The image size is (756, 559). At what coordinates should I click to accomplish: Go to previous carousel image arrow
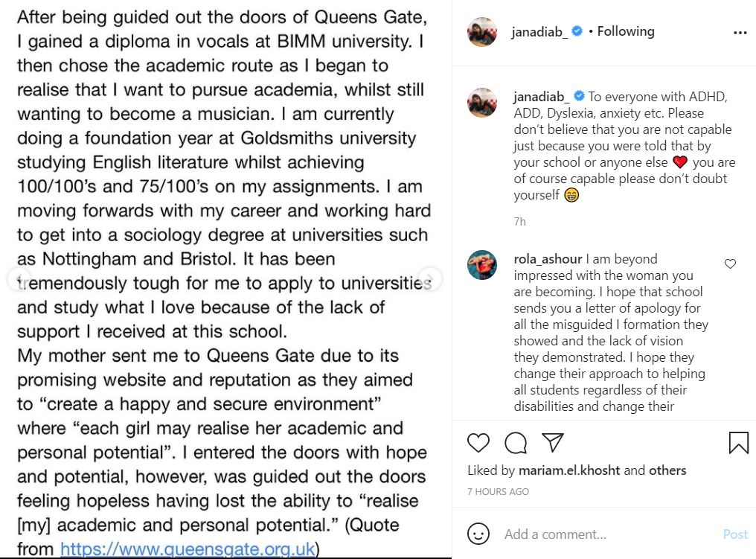[x=18, y=279]
